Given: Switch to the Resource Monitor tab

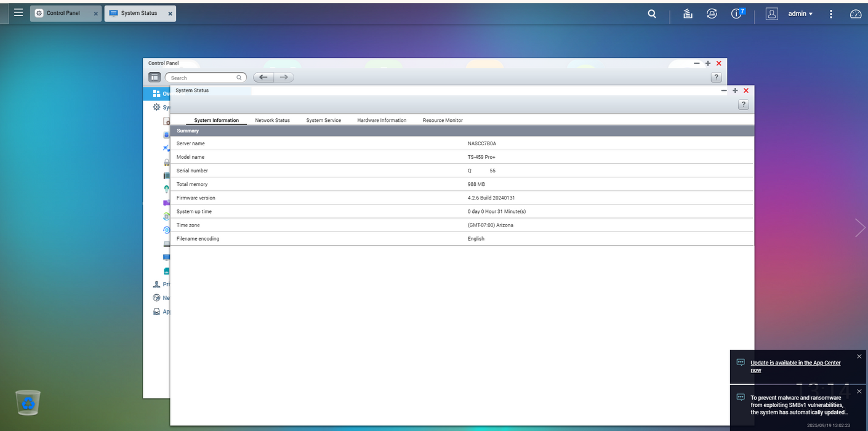Looking at the screenshot, I should 443,120.
